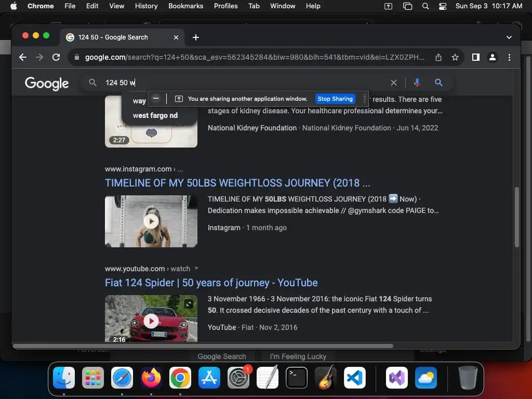Screen dimensions: 532x399
Task: Open System Settings from the Dock
Action: 238,378
